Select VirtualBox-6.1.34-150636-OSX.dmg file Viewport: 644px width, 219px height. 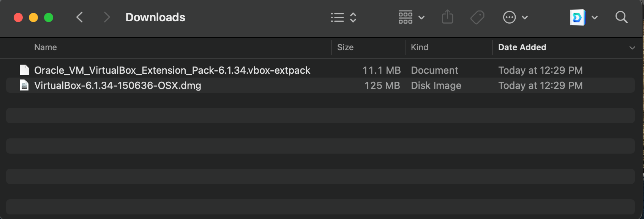tap(118, 86)
